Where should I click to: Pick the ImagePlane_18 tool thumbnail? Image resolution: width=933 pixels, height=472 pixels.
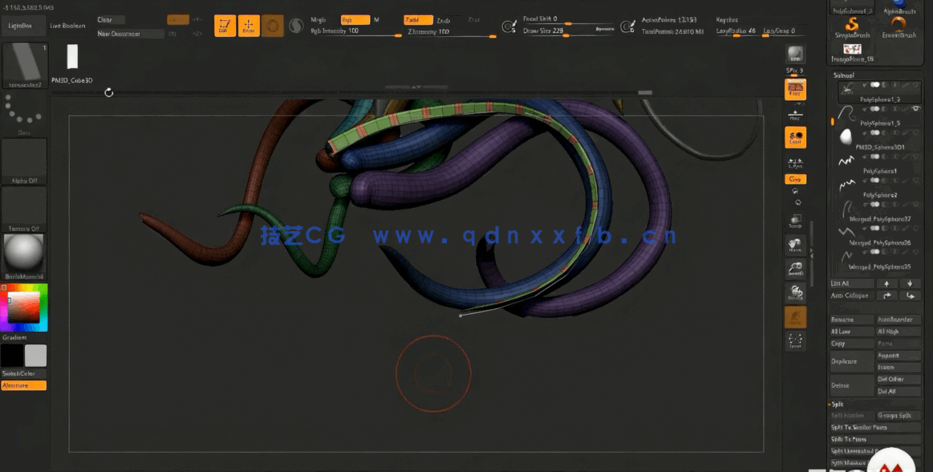coord(853,52)
